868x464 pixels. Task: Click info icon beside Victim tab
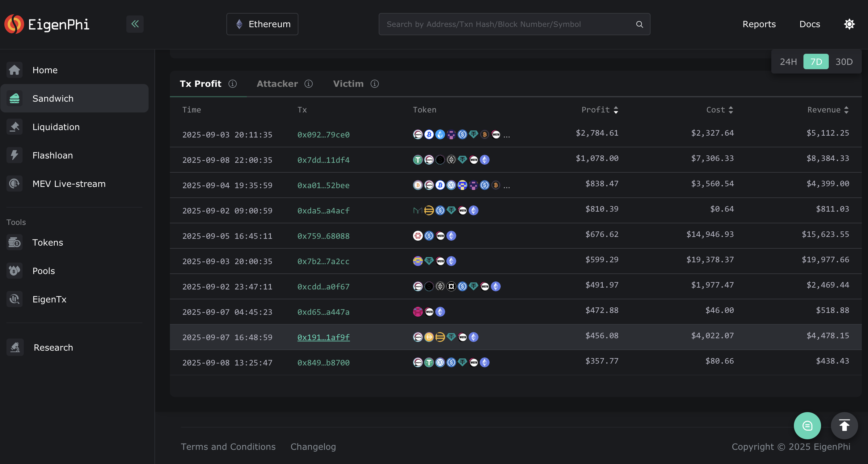pyautogui.click(x=375, y=84)
